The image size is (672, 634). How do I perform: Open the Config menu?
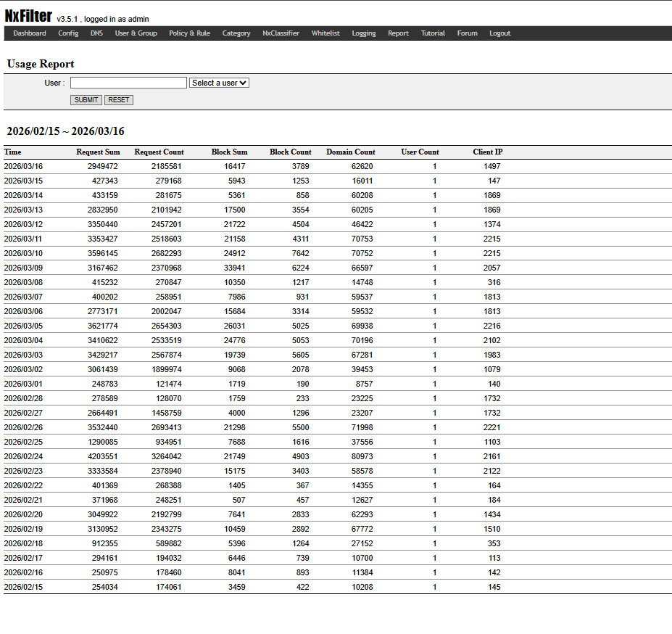click(68, 33)
